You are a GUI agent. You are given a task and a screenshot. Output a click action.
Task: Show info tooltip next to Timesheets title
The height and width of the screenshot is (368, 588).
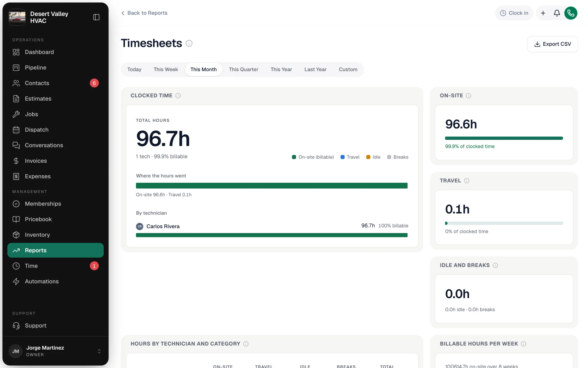click(x=189, y=43)
